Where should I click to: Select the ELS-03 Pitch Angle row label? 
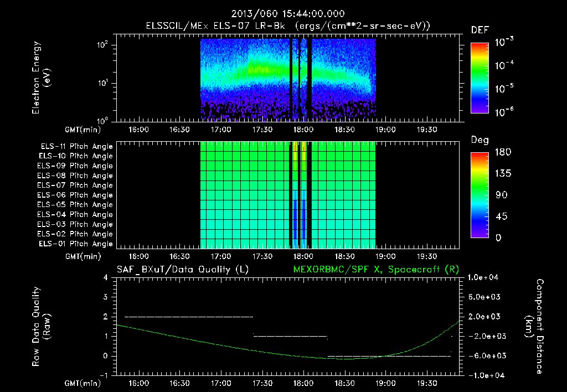click(75, 225)
